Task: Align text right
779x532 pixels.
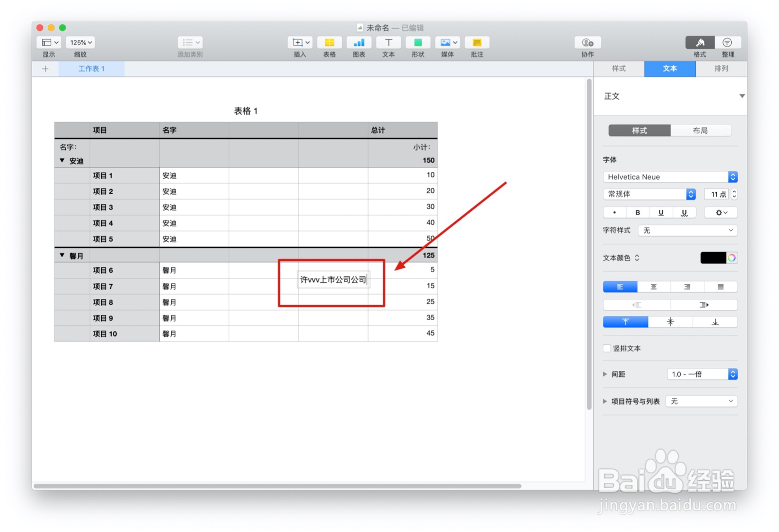Action: pos(687,287)
